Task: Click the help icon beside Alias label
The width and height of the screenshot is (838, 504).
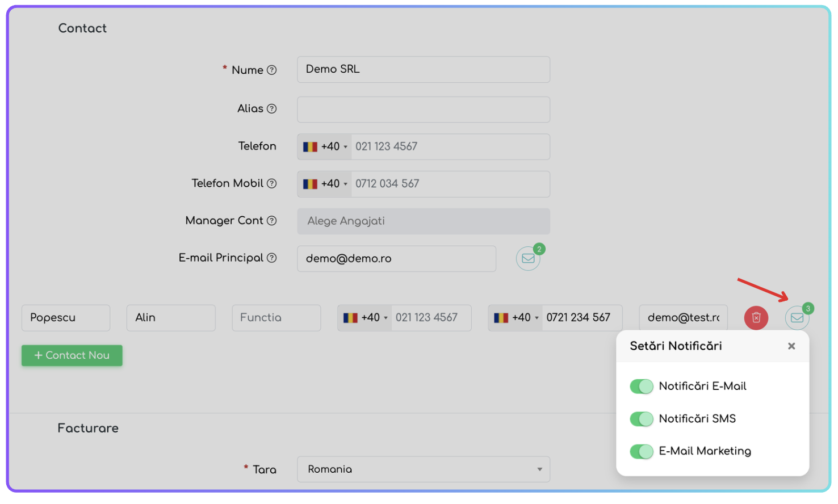Action: pos(272,109)
